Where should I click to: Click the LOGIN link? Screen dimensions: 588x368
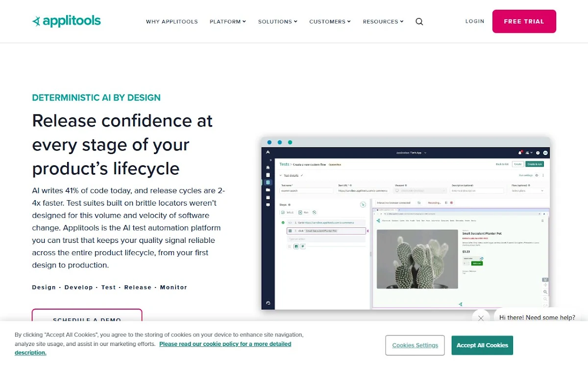pyautogui.click(x=475, y=21)
